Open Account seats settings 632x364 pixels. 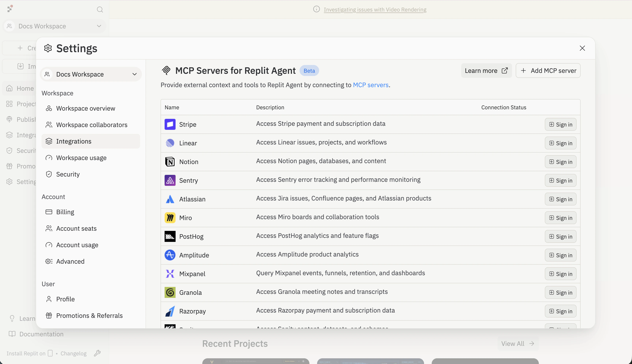91,229
